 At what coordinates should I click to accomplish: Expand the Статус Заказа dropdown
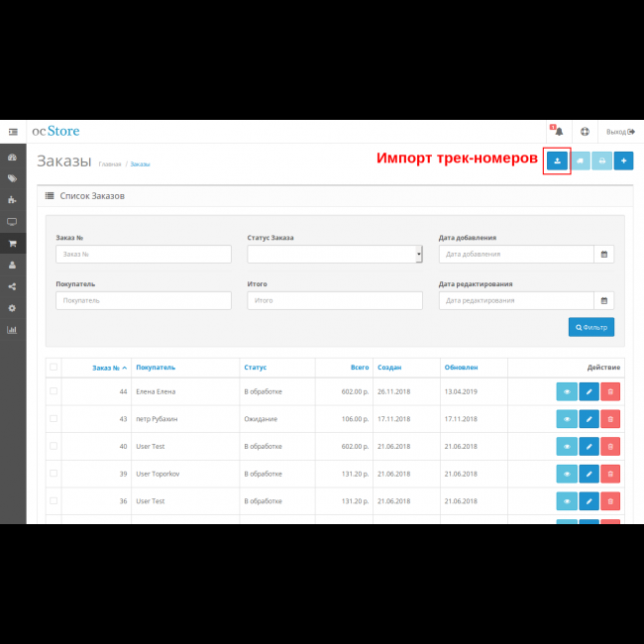335,255
